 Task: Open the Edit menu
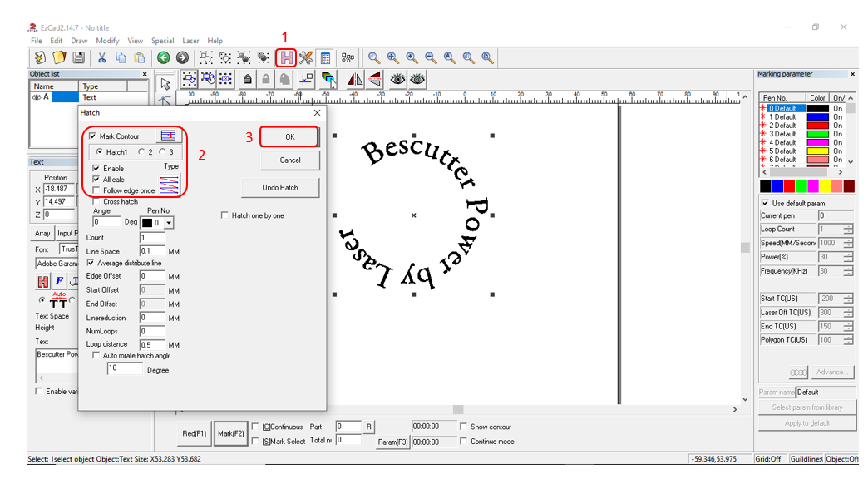pos(56,41)
